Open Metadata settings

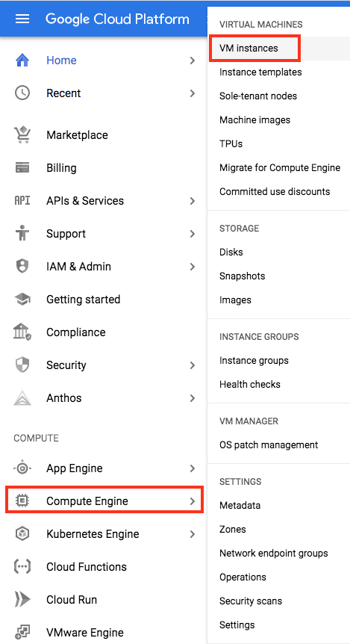(x=240, y=505)
